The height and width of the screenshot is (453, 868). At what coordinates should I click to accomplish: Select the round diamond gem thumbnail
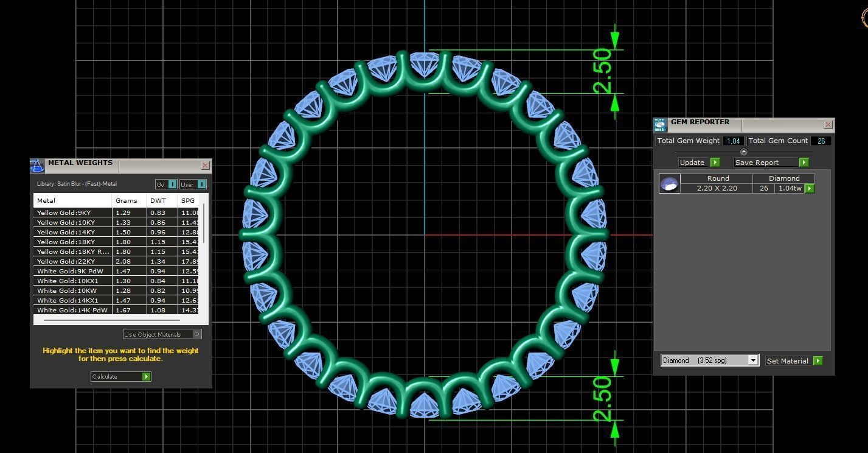[x=669, y=184]
